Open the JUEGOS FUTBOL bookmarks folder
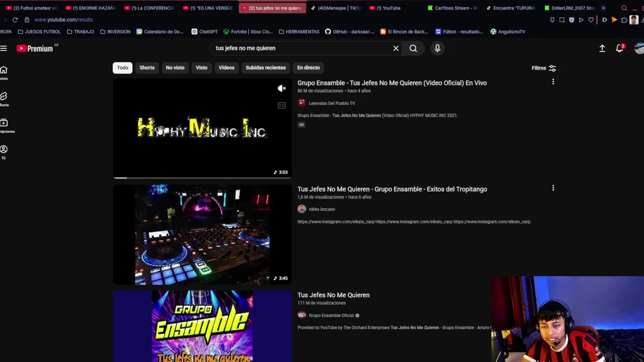The width and height of the screenshot is (644, 362). 39,32
